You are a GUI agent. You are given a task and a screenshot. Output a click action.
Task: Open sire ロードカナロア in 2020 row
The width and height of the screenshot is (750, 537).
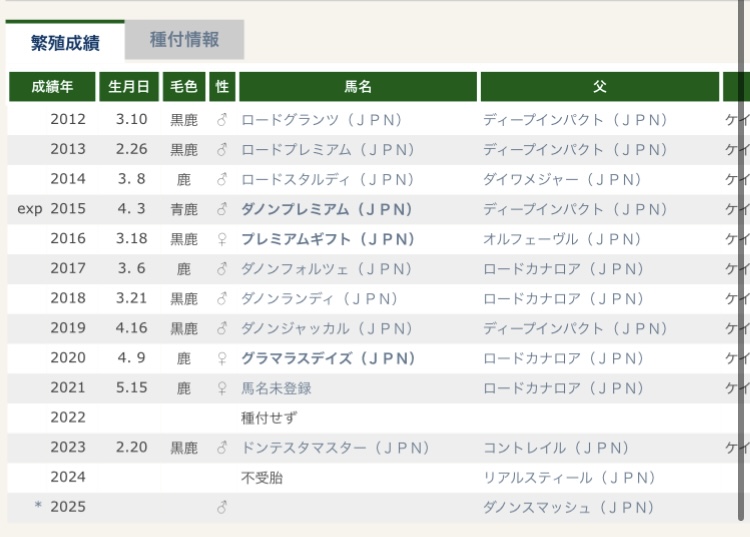(563, 358)
